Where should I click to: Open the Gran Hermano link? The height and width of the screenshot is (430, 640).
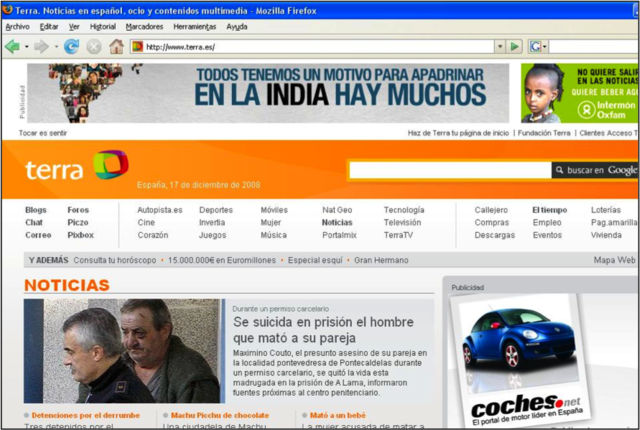point(381,260)
